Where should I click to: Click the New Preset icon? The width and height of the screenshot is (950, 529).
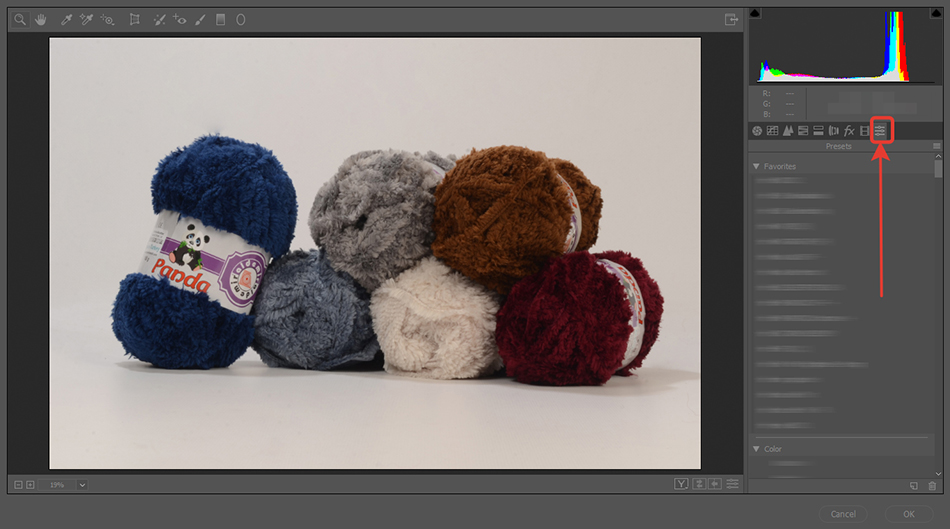pyautogui.click(x=914, y=486)
